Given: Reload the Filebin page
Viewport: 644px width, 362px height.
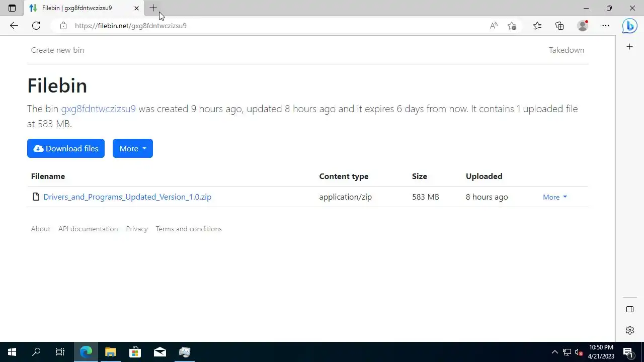Looking at the screenshot, I should coord(36,26).
